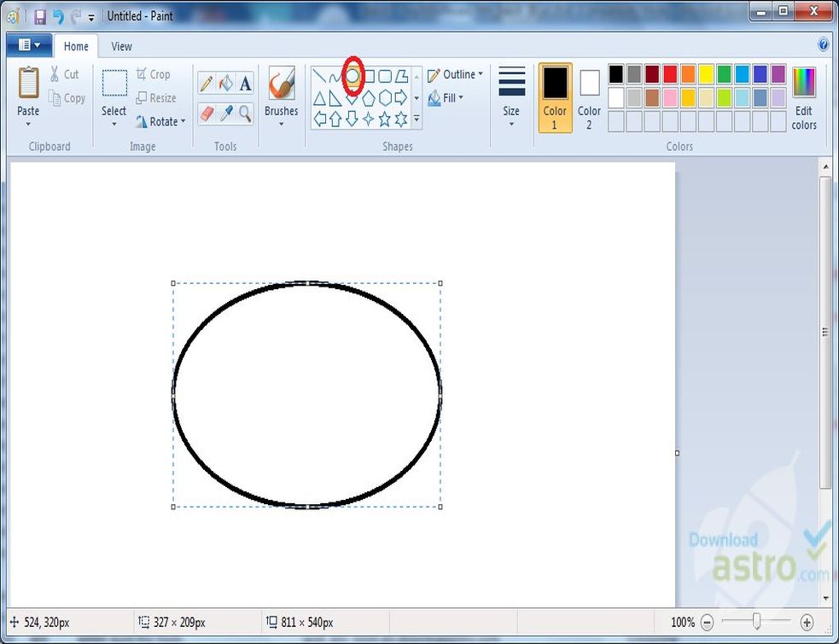Save the picture from the title bar
This screenshot has width=839, height=644.
(x=39, y=16)
